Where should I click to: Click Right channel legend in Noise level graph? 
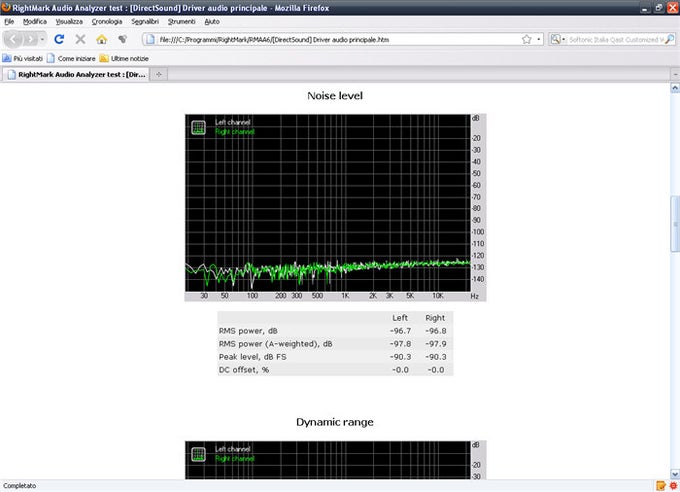235,131
